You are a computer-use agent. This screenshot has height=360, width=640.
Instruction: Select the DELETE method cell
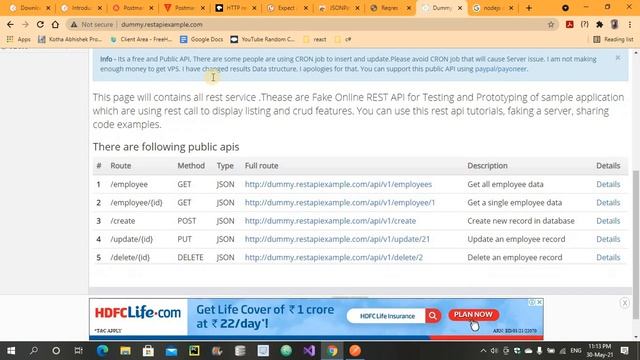(190, 258)
